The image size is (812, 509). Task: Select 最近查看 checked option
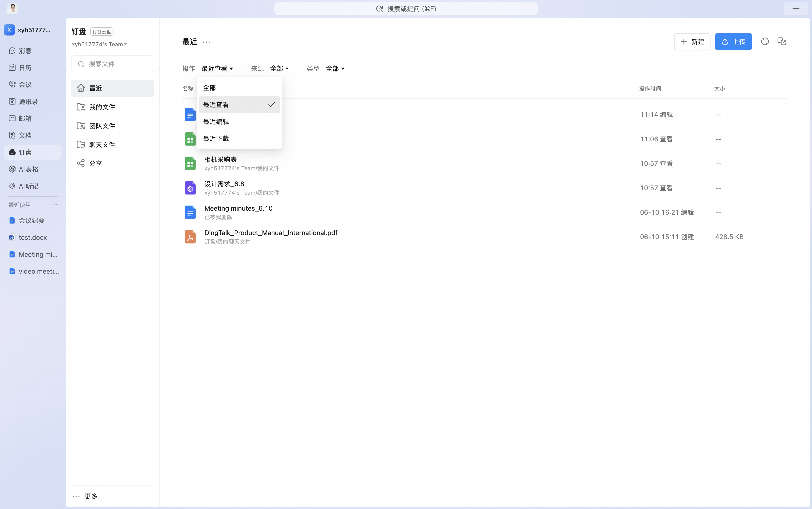point(239,105)
